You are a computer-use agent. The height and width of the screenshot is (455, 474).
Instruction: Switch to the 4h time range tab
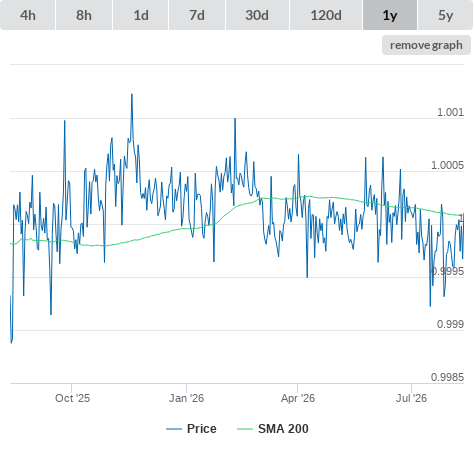[28, 15]
